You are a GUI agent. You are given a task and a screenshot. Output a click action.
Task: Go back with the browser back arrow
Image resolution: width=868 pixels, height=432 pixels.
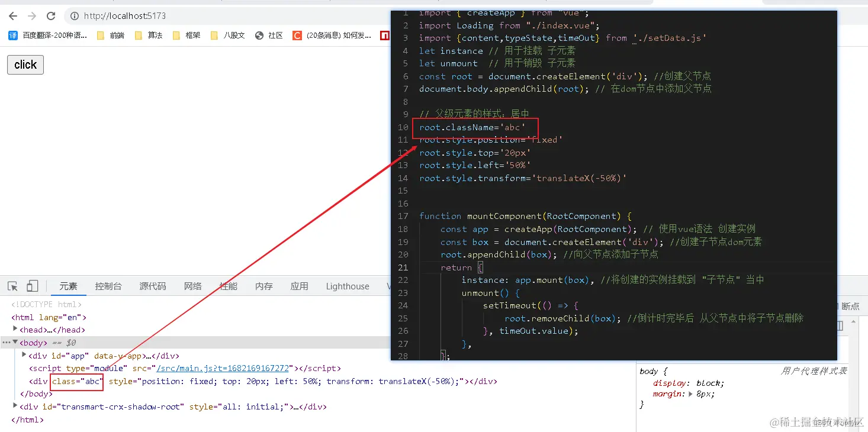(x=13, y=16)
